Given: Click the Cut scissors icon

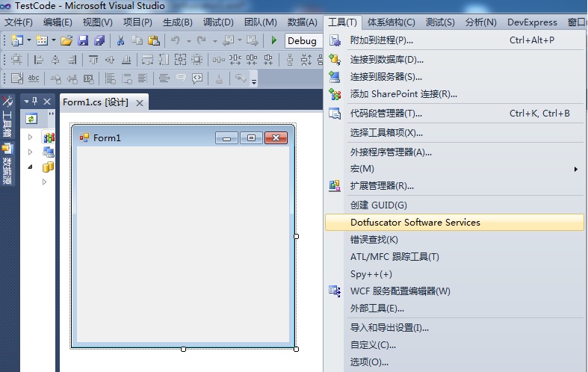Looking at the screenshot, I should tap(120, 40).
